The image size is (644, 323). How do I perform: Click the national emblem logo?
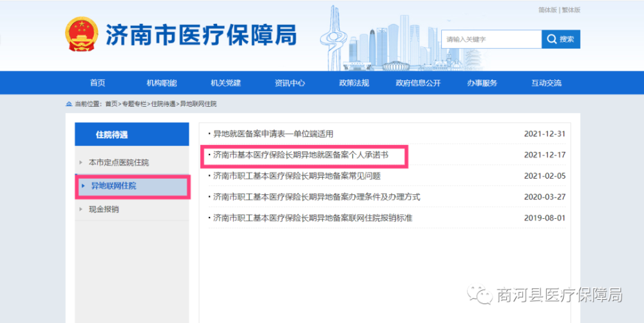coord(82,34)
